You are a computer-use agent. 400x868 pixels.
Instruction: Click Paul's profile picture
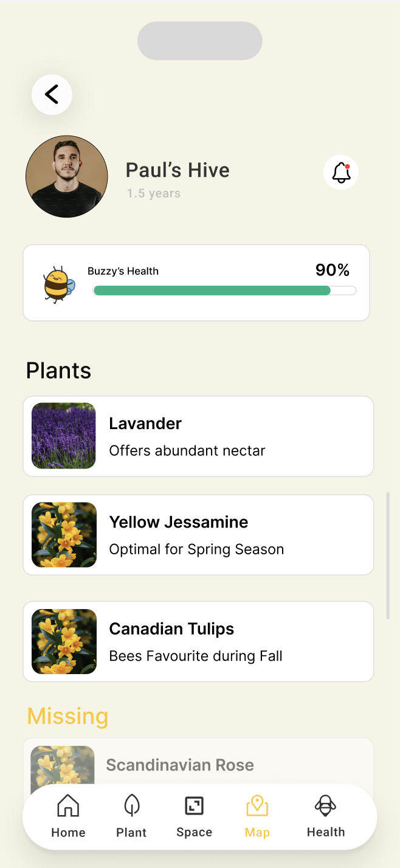[66, 176]
